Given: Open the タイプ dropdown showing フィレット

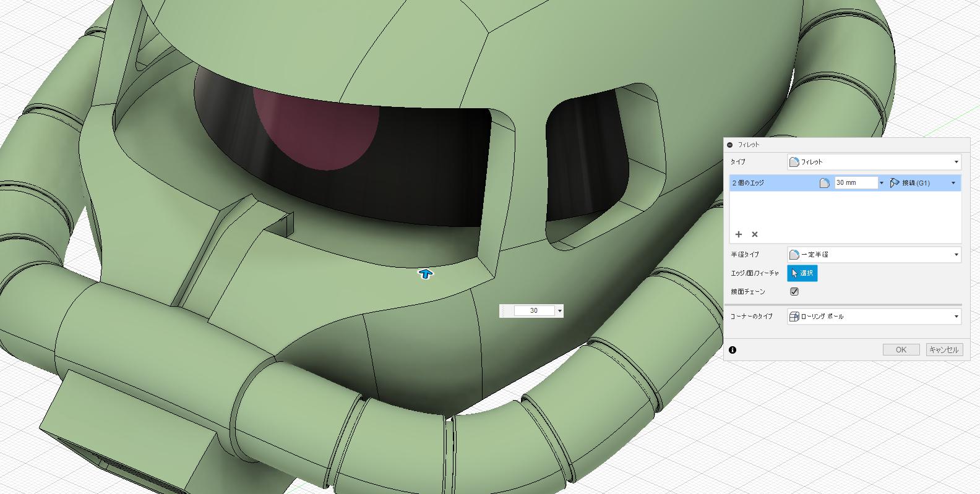Looking at the screenshot, I should [x=874, y=162].
